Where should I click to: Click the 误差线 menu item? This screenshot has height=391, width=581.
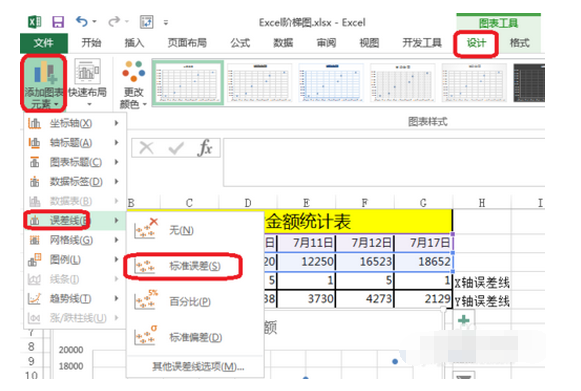(75, 221)
